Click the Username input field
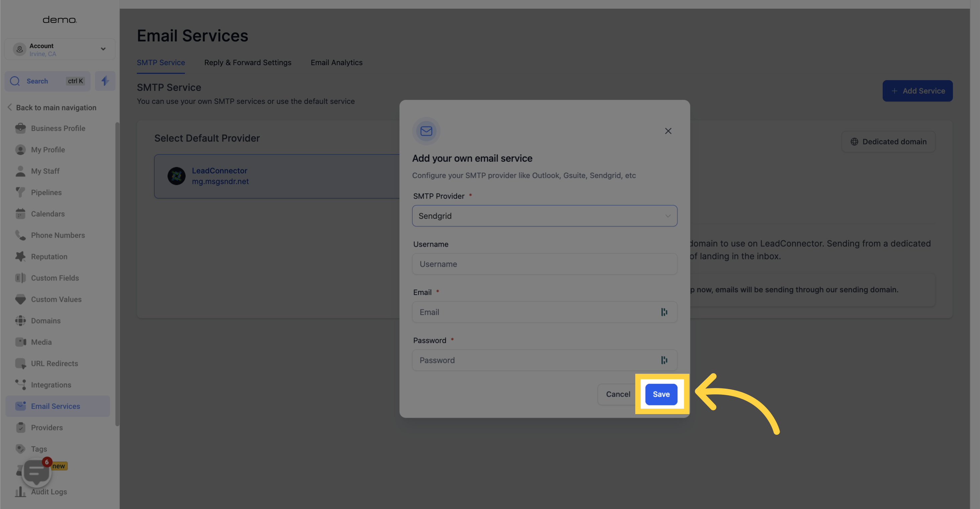 coord(544,264)
